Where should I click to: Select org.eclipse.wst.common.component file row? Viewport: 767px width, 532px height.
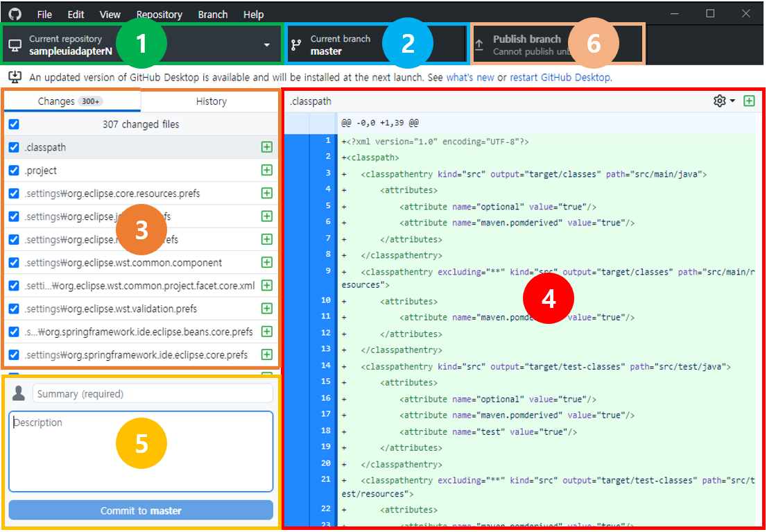141,262
